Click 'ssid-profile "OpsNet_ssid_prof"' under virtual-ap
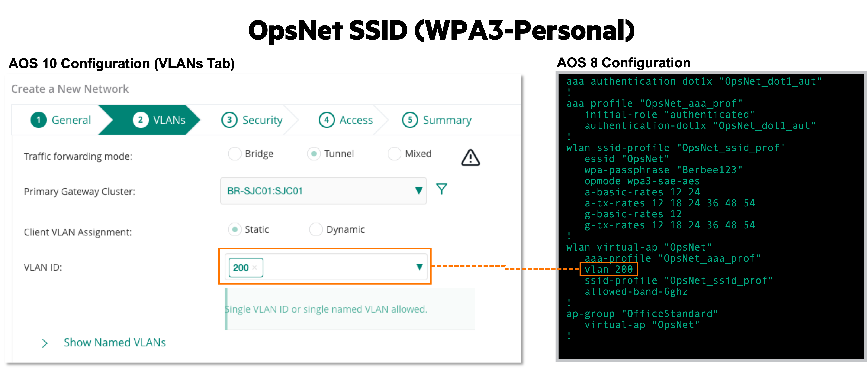This screenshot has width=868, height=369. pyautogui.click(x=679, y=280)
